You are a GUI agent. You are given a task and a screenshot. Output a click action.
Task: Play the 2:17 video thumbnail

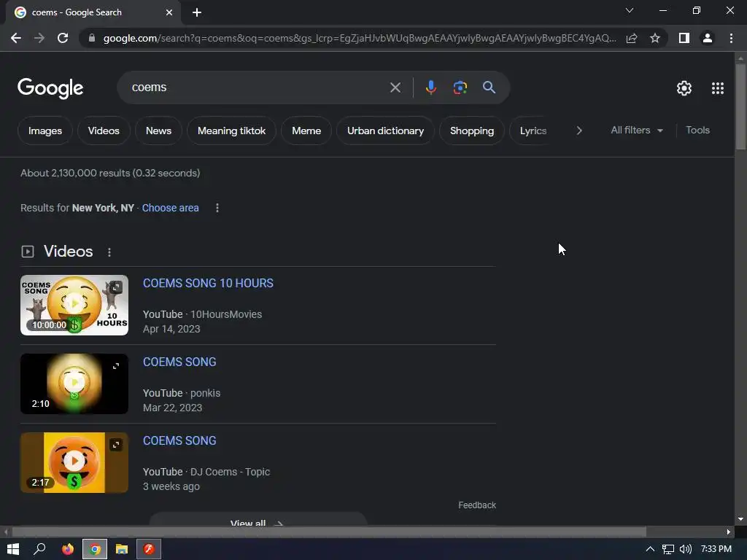pos(74,462)
